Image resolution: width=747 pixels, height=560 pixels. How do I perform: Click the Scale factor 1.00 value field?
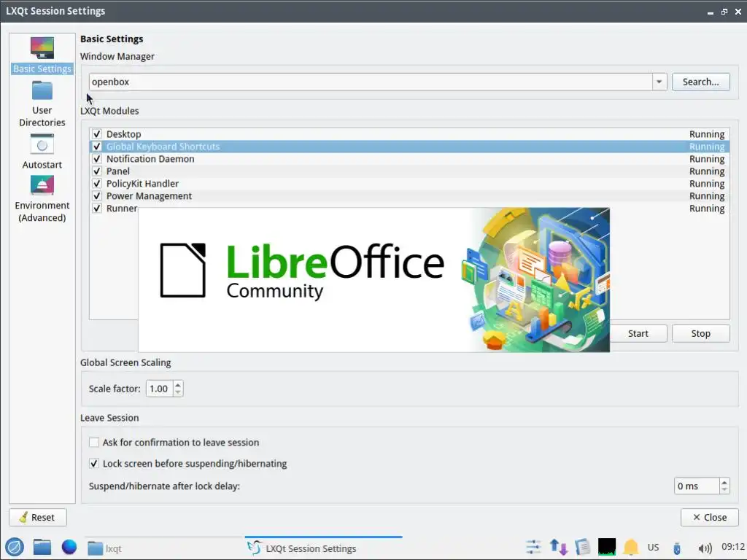coord(160,389)
